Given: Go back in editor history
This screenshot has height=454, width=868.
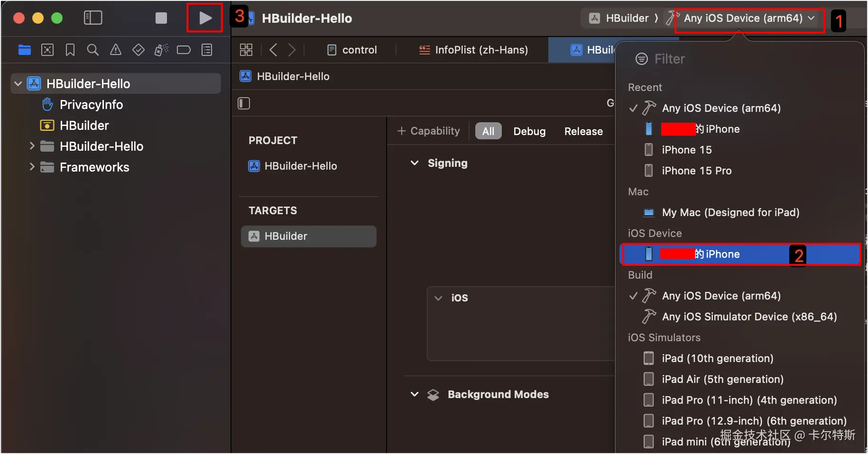Looking at the screenshot, I should point(273,50).
